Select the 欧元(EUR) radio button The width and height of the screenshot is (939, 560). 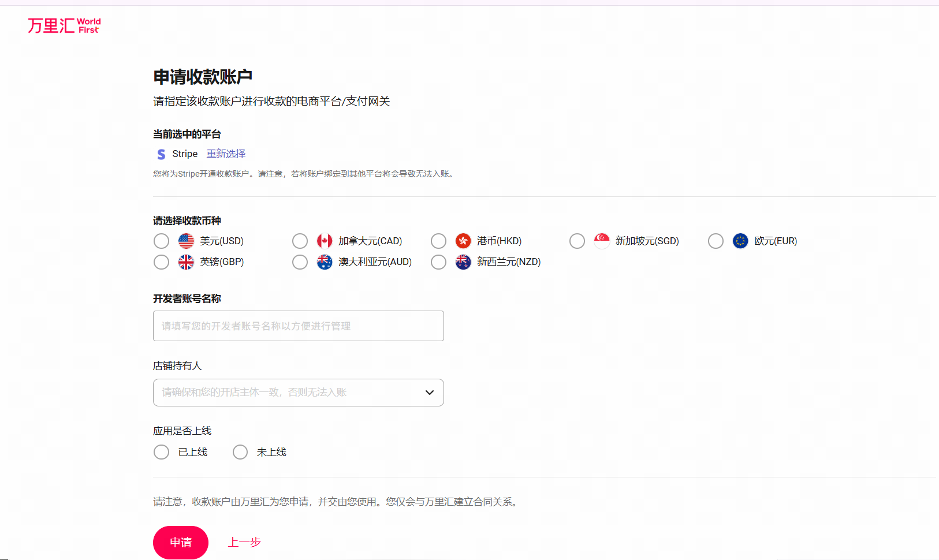click(716, 241)
